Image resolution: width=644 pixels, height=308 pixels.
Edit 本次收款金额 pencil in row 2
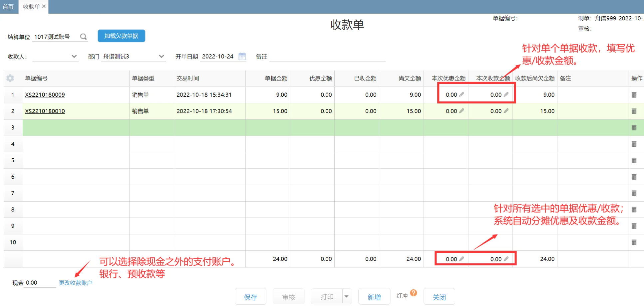[506, 111]
